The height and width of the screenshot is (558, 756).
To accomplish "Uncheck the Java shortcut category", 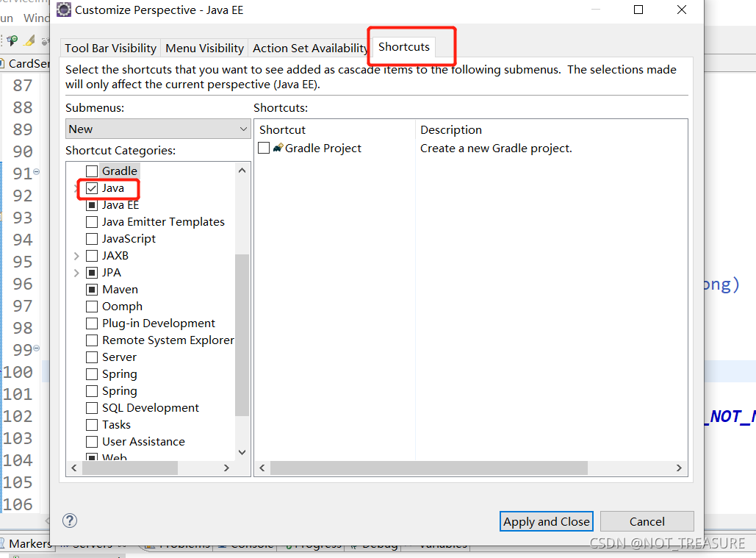I will point(92,187).
